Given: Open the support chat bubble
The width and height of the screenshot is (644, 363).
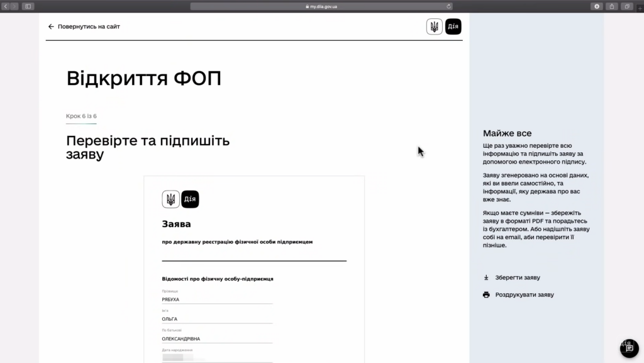Looking at the screenshot, I should tap(629, 348).
